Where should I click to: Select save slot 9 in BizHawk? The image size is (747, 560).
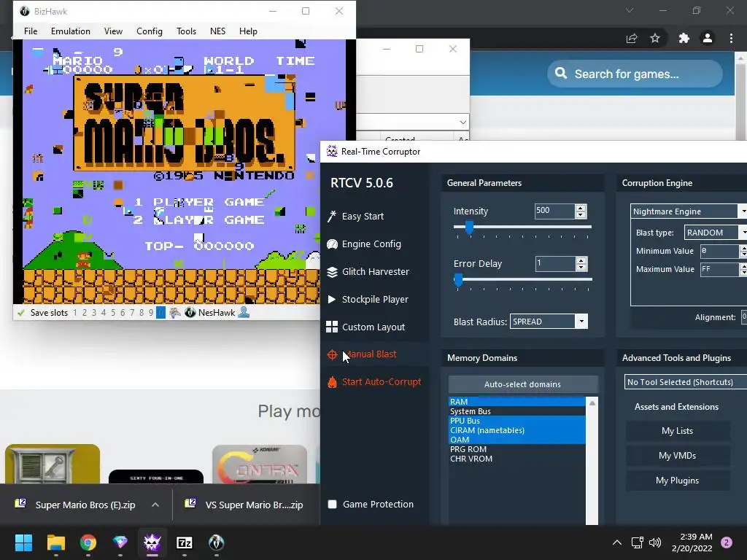pyautogui.click(x=151, y=313)
